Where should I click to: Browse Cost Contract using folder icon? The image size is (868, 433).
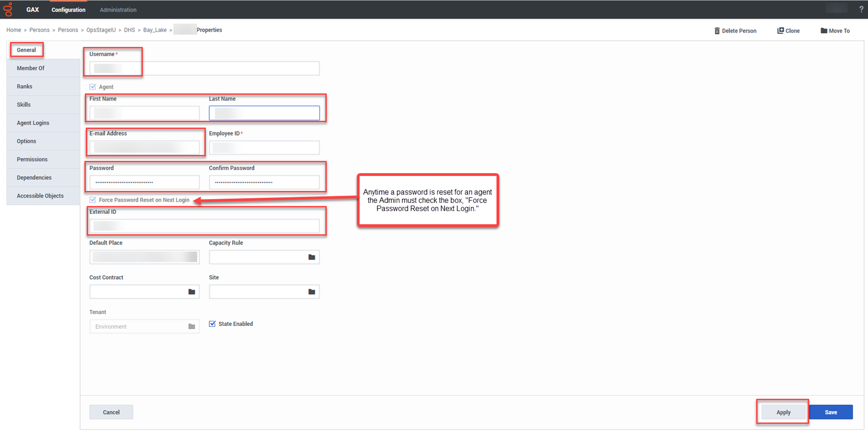pos(192,292)
